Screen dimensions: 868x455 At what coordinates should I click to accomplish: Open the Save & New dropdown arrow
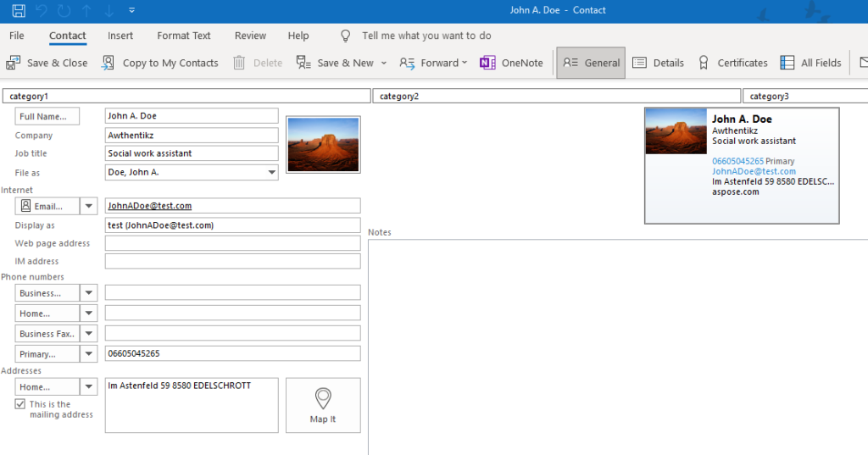click(384, 63)
